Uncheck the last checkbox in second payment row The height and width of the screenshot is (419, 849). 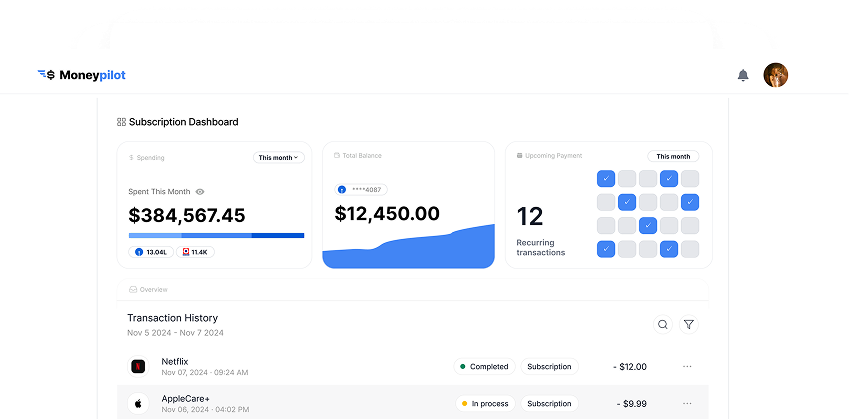(690, 202)
